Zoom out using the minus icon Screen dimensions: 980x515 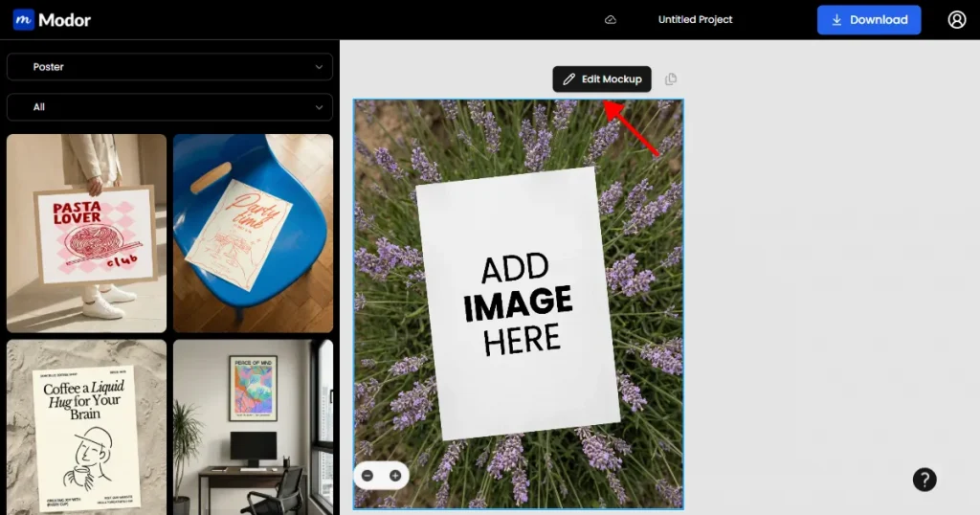coord(368,476)
